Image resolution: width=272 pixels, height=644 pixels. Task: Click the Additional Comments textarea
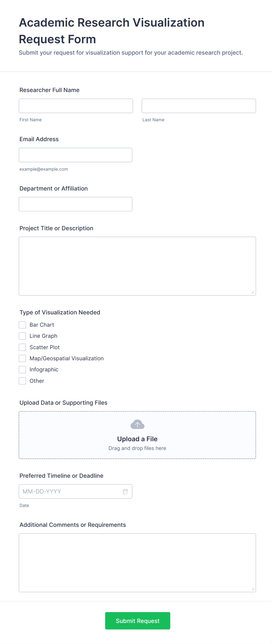click(137, 562)
